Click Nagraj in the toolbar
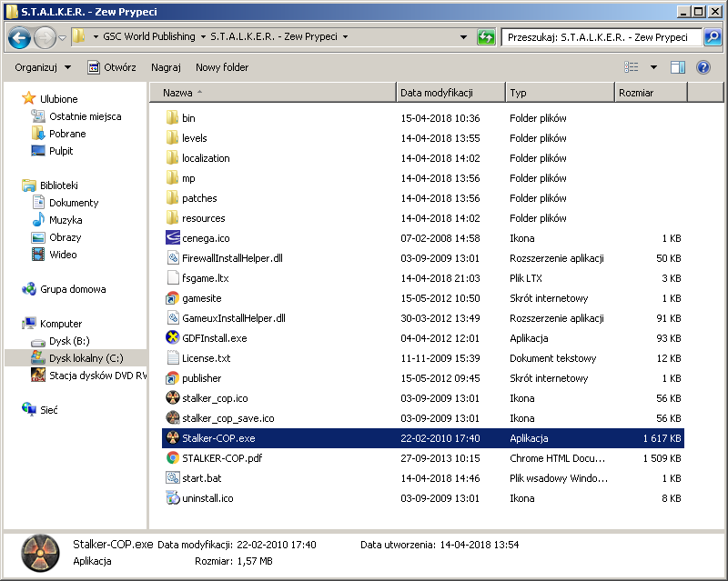The height and width of the screenshot is (581, 728). pos(166,68)
